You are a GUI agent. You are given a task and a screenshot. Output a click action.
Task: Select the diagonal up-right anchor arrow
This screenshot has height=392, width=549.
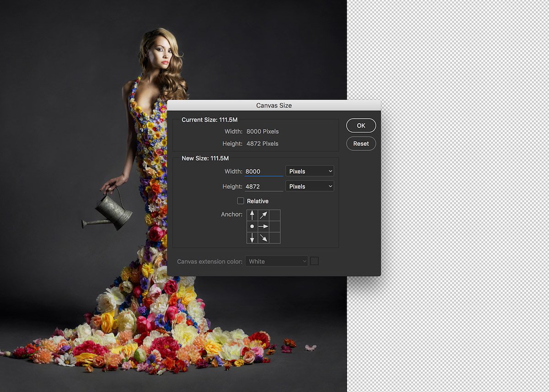pyautogui.click(x=264, y=215)
